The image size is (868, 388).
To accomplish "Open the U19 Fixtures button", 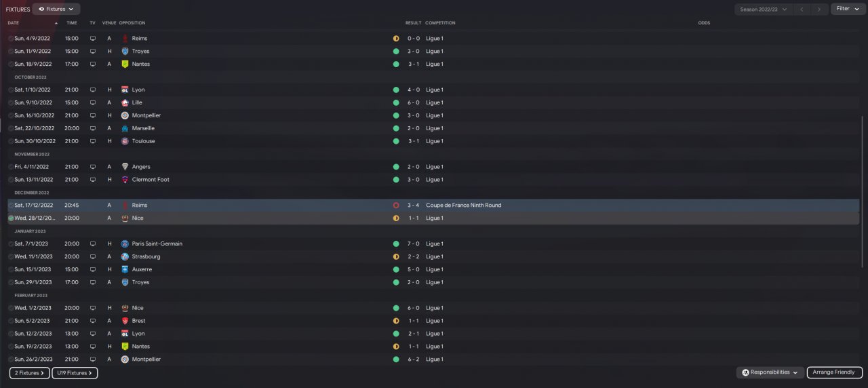I will (x=75, y=373).
